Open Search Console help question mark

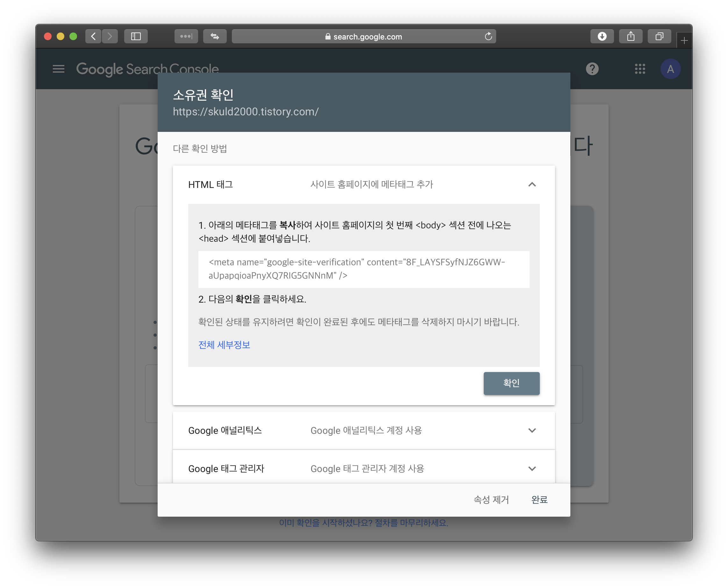click(592, 69)
